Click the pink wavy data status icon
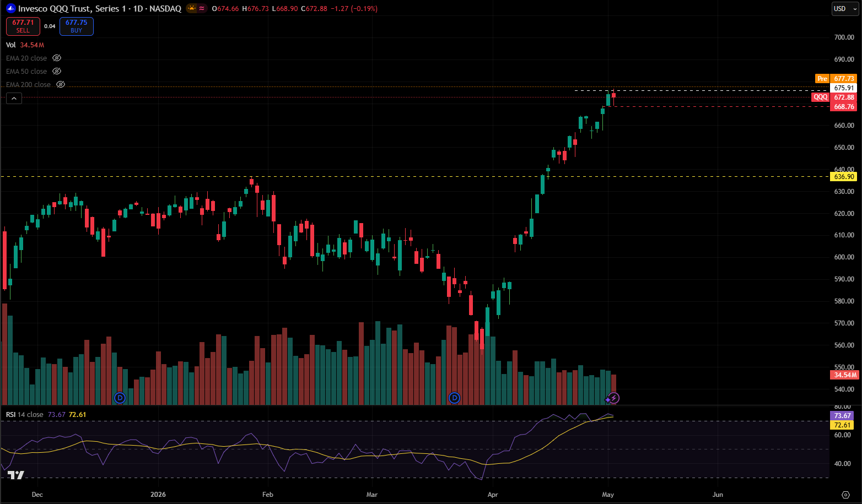This screenshot has width=862, height=504. 202,9
